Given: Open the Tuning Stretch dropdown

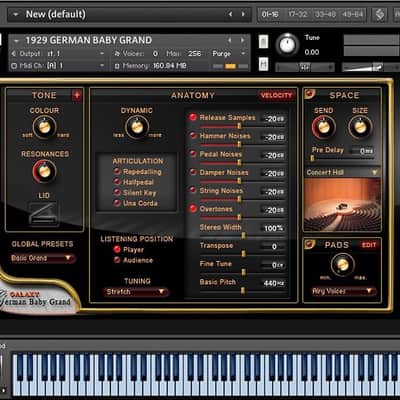Looking at the screenshot, I should [136, 292].
